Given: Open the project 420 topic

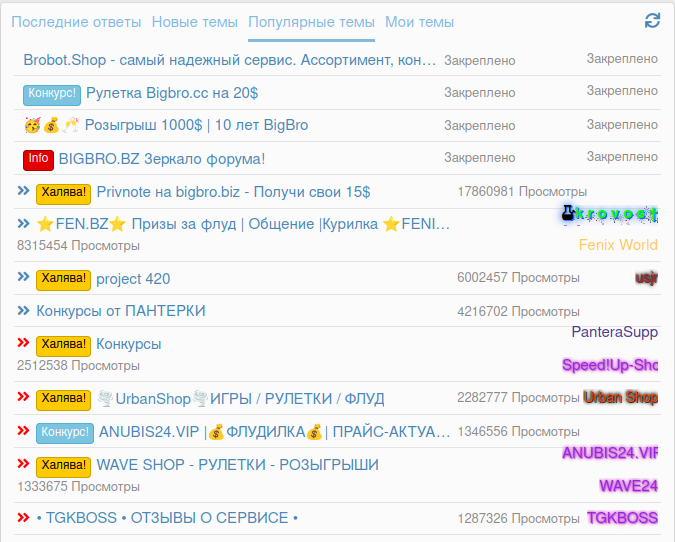Looking at the screenshot, I should pyautogui.click(x=133, y=279).
